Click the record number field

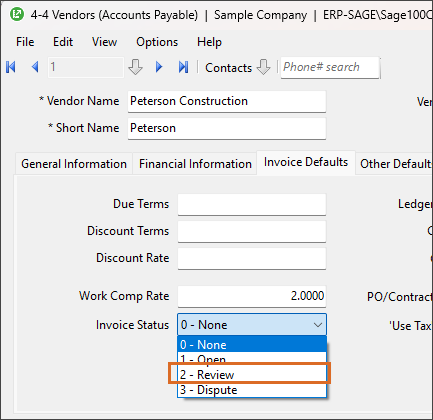pos(86,67)
